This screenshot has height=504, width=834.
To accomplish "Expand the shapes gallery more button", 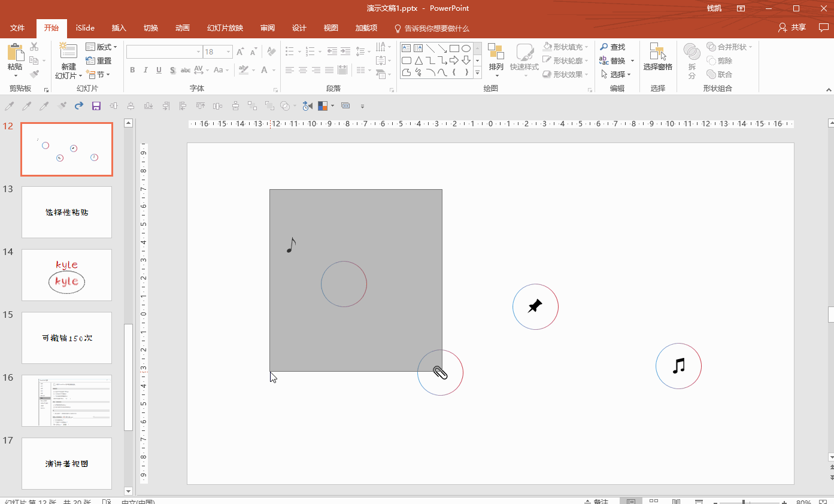I will (x=477, y=73).
